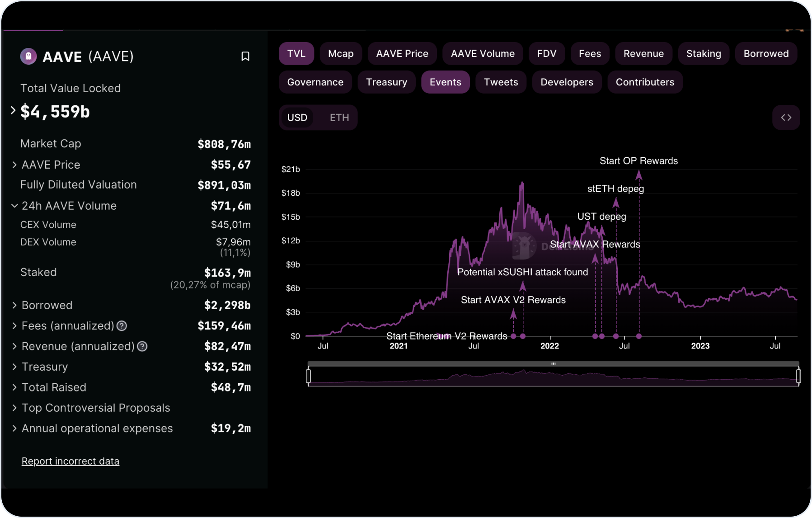812x518 pixels.
Task: Click the 2022 axis label
Action: coord(549,346)
